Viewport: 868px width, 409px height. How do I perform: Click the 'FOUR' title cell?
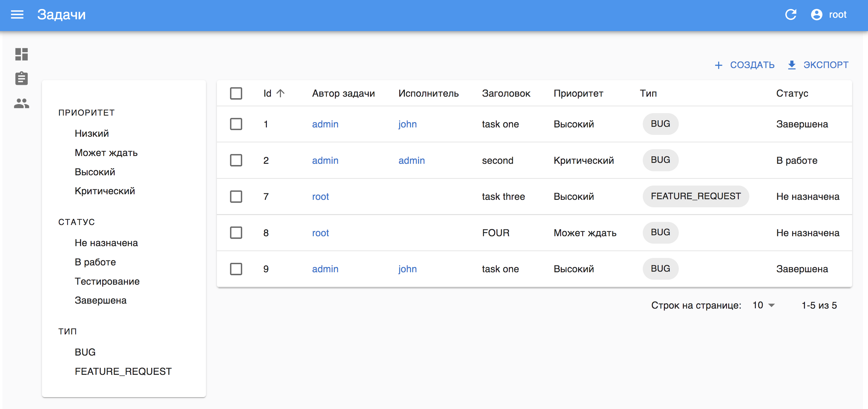click(x=495, y=233)
